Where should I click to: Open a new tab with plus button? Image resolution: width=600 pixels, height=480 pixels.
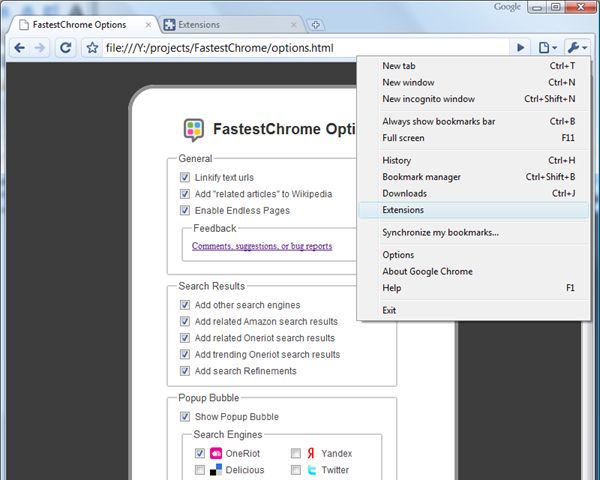coord(315,25)
